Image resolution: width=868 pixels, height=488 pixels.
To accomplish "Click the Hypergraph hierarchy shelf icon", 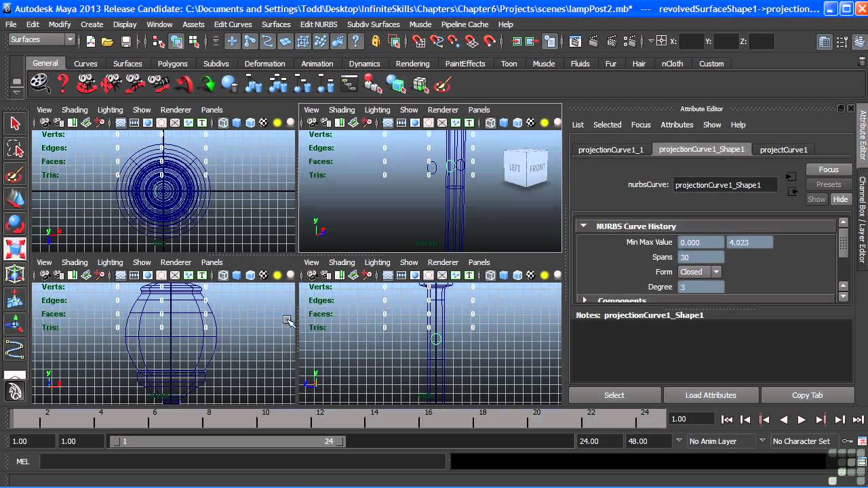I will (x=349, y=84).
